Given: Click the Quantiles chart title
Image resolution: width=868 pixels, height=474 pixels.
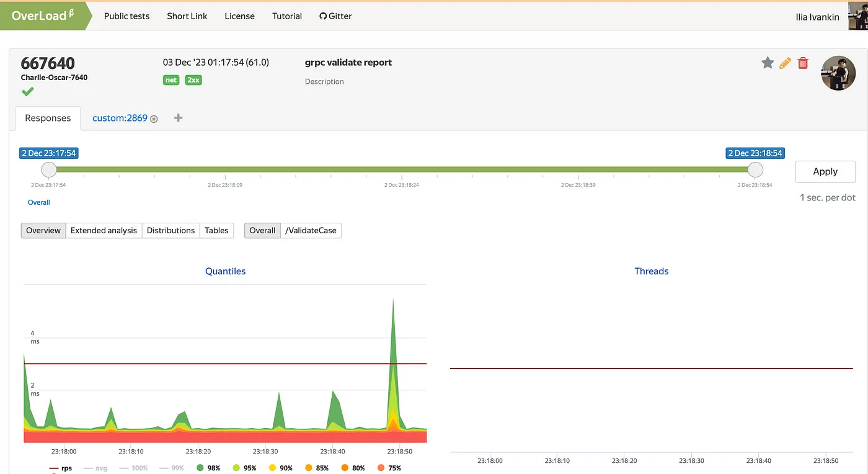Looking at the screenshot, I should click(x=226, y=271).
